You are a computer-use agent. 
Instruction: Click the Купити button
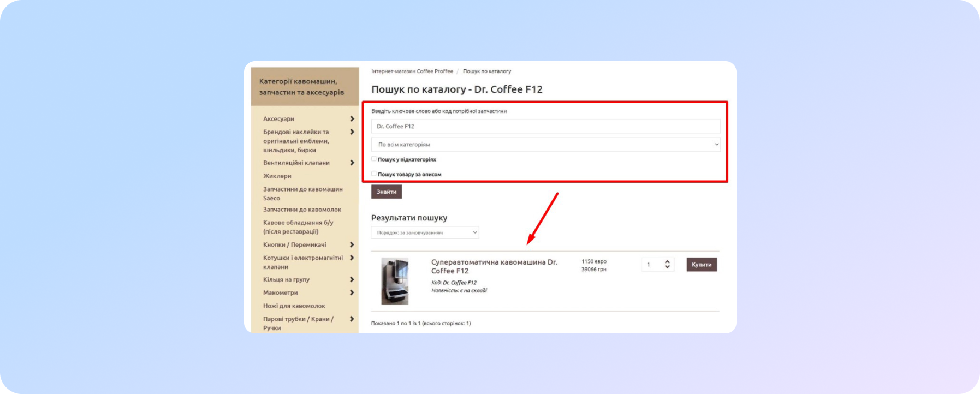coord(702,265)
